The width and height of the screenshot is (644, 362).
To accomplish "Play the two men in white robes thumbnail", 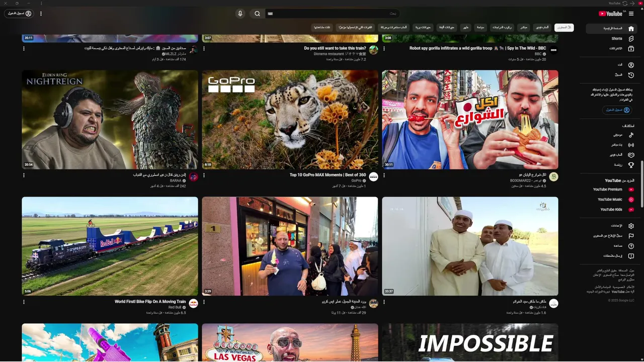I will tap(470, 246).
